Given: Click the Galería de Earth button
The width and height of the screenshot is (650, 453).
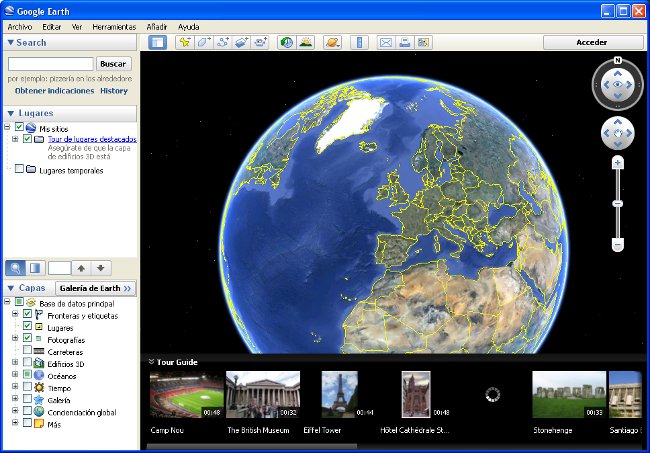Looking at the screenshot, I should tap(95, 288).
